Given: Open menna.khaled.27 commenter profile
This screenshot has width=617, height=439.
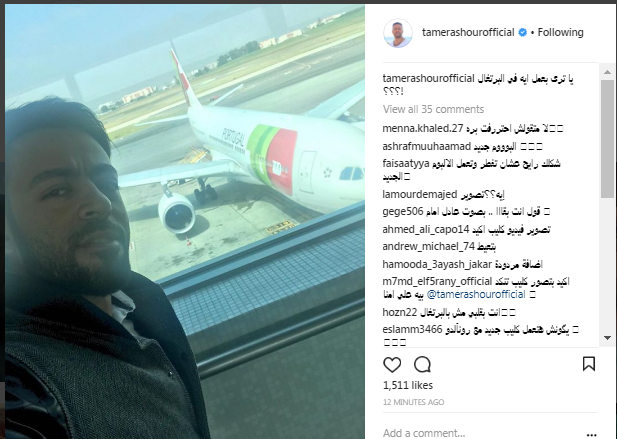Looking at the screenshot, I should tap(423, 128).
